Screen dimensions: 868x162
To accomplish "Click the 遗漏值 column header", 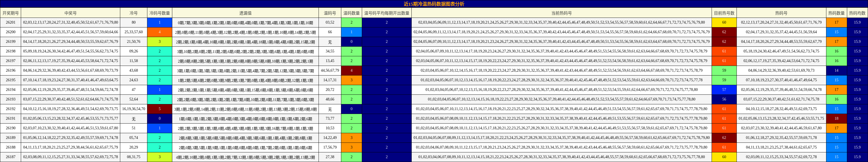I will (x=245, y=13).
